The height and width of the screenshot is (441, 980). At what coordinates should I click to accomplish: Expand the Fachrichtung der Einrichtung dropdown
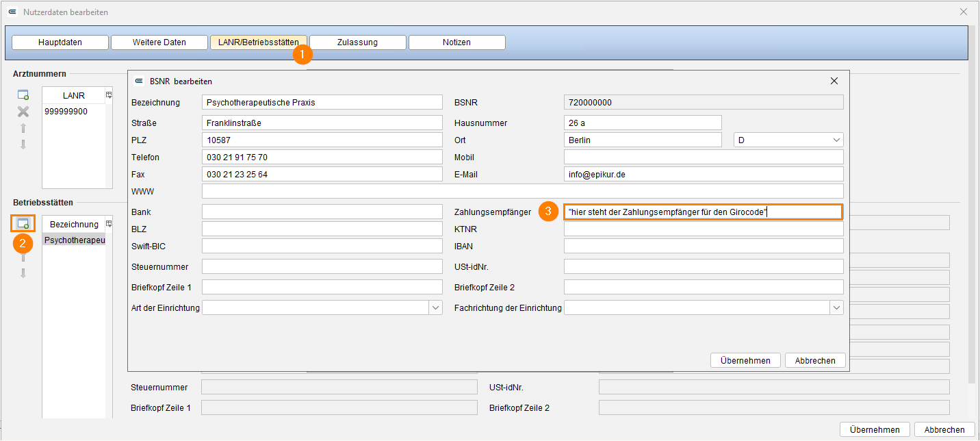coord(836,308)
